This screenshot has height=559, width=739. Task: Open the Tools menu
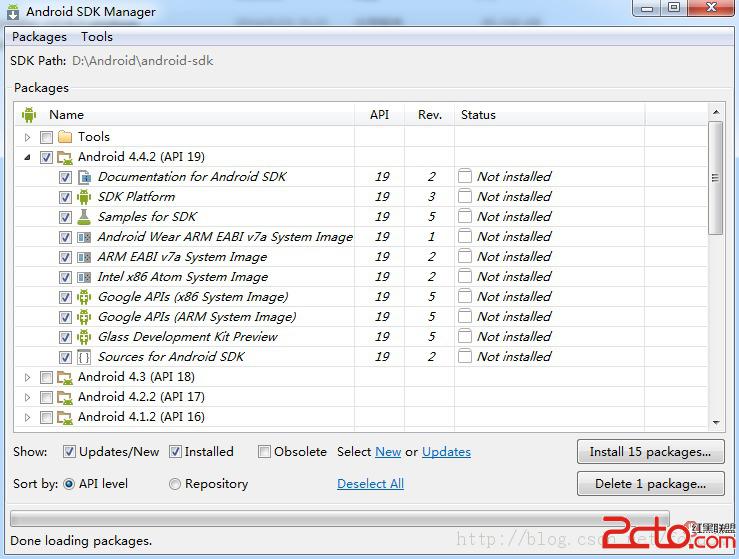tap(97, 37)
